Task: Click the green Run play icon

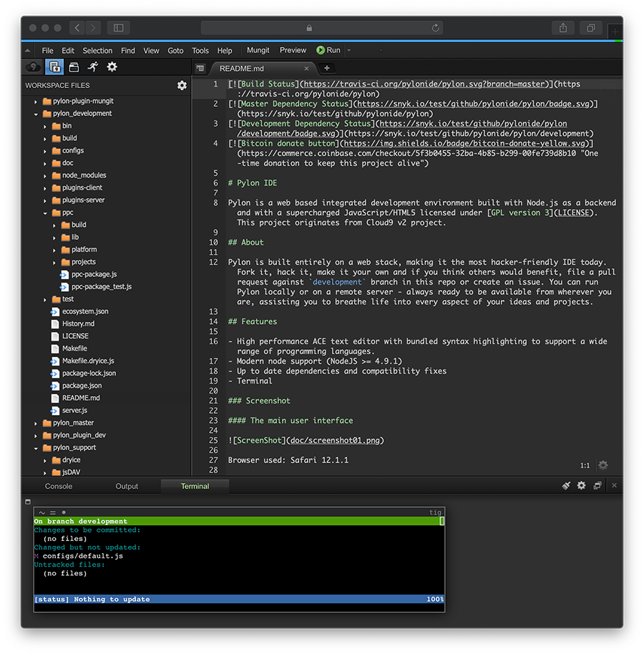Action: 321,50
